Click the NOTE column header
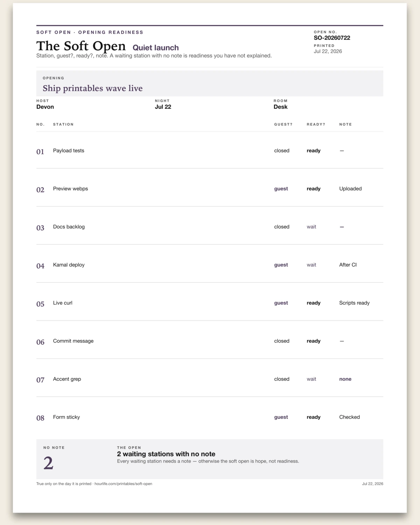Screen dimensions: 420x525 [x=345, y=124]
